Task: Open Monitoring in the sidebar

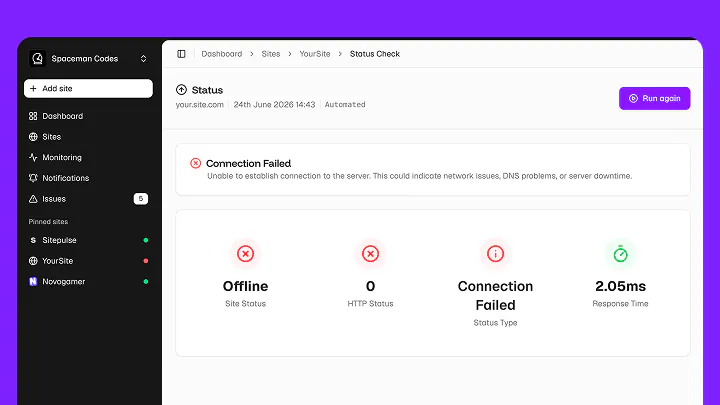Action: click(x=88, y=158)
